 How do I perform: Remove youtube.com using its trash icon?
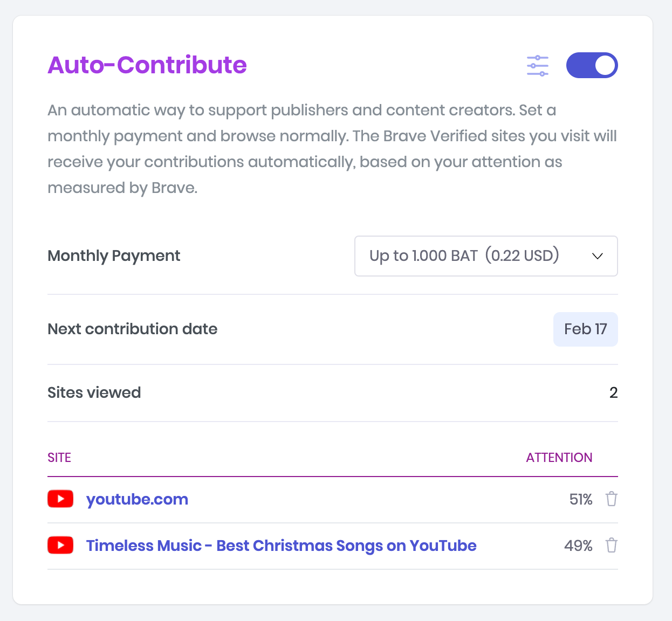611,499
